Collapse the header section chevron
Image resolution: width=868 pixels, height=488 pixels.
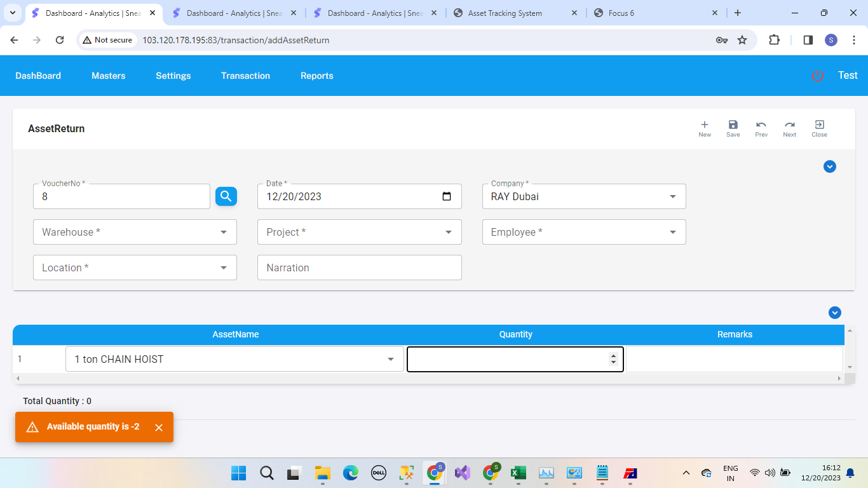[x=829, y=166]
